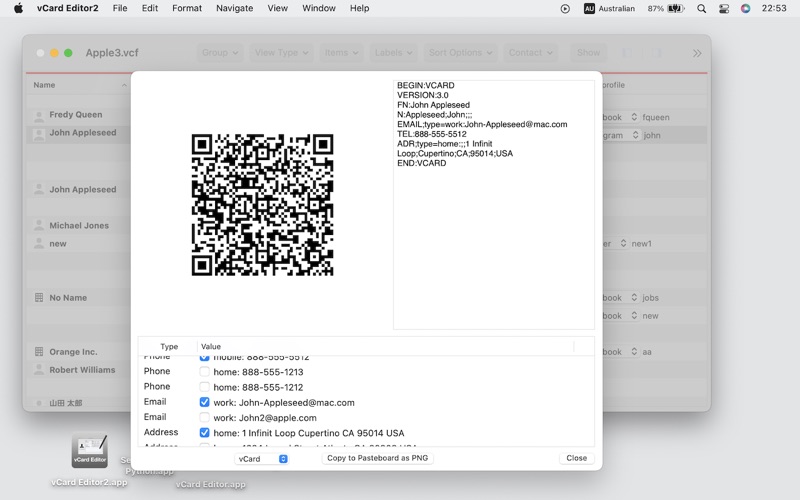Open the File menu
Viewport: 800px width, 500px height.
tap(120, 8)
